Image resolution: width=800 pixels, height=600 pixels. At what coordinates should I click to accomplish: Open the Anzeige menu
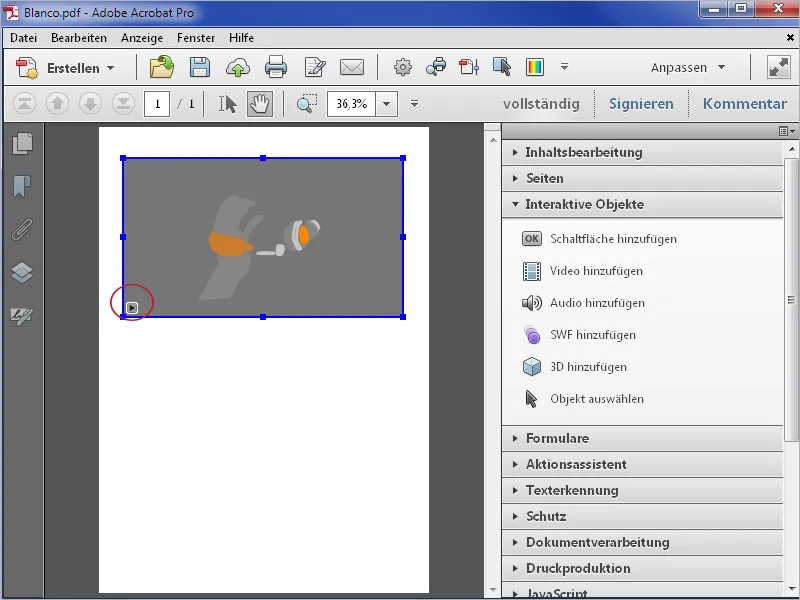pyautogui.click(x=142, y=38)
